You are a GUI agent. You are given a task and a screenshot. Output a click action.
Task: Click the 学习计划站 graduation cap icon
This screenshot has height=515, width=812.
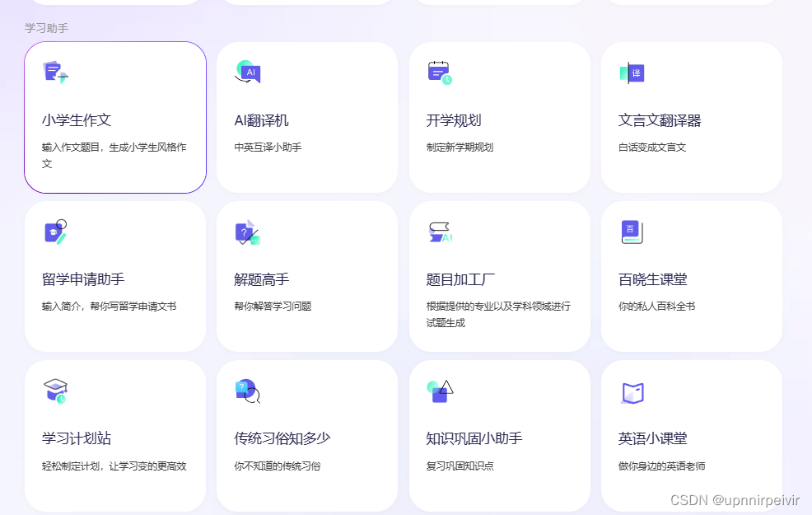(55, 391)
